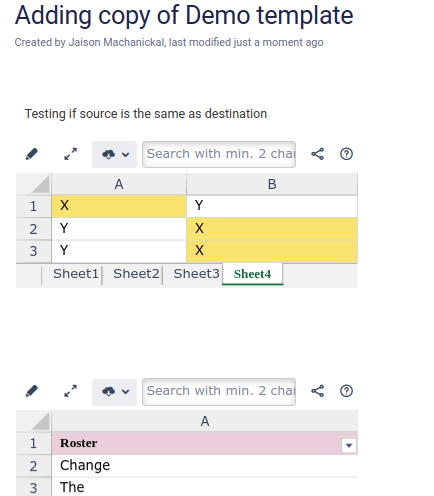Select the active Sheet4 tab
This screenshot has width=434, height=496.
(x=252, y=274)
